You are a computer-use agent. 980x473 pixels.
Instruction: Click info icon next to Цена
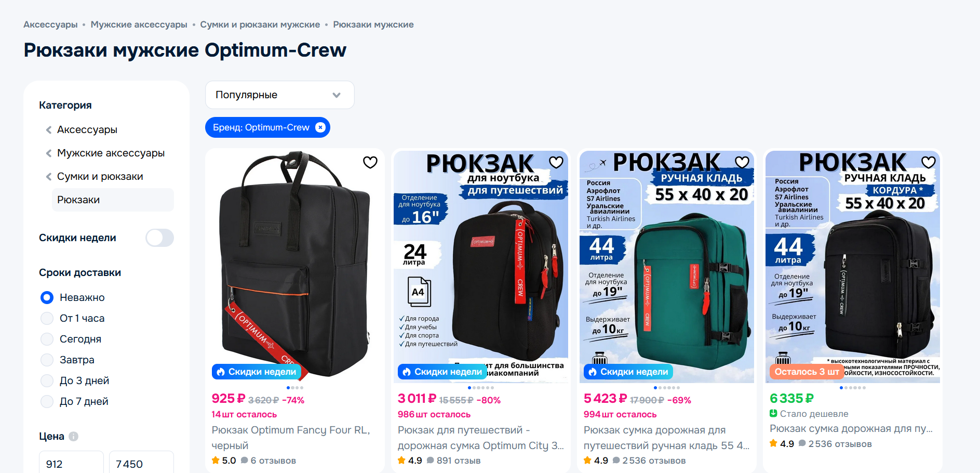pos(73,437)
